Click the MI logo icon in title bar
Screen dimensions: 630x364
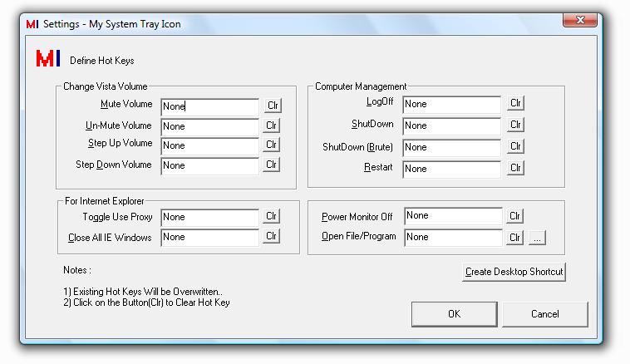click(32, 24)
